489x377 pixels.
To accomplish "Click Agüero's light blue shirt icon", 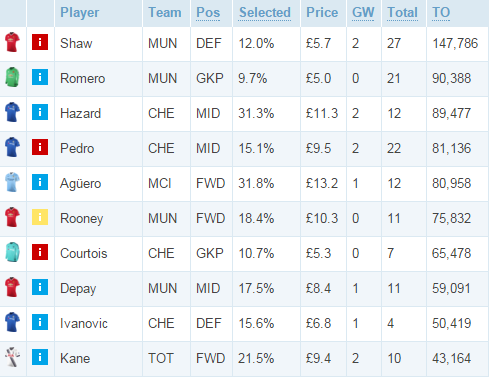I will (12, 182).
